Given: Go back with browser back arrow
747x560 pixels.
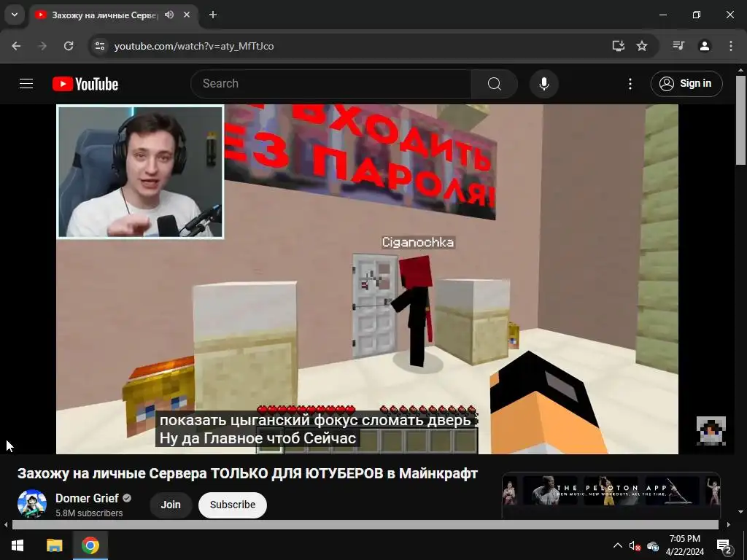Looking at the screenshot, I should tap(16, 46).
